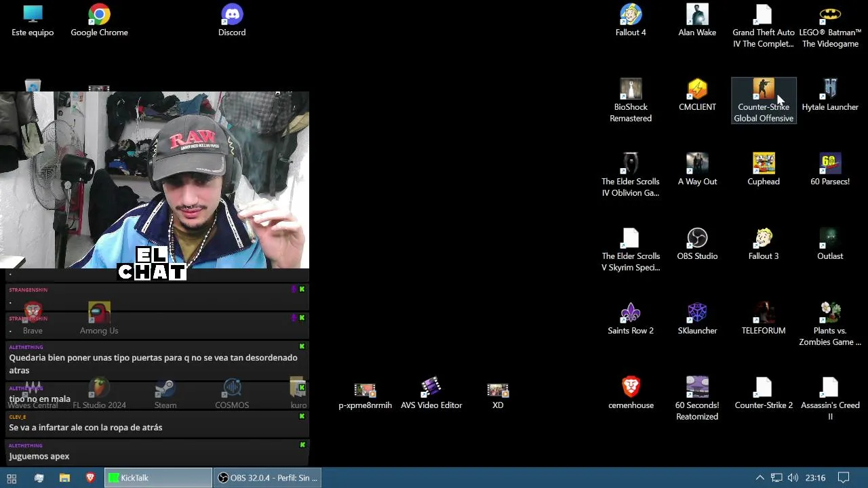868x488 pixels.
Task: Show hidden system tray icons
Action: (x=760, y=478)
